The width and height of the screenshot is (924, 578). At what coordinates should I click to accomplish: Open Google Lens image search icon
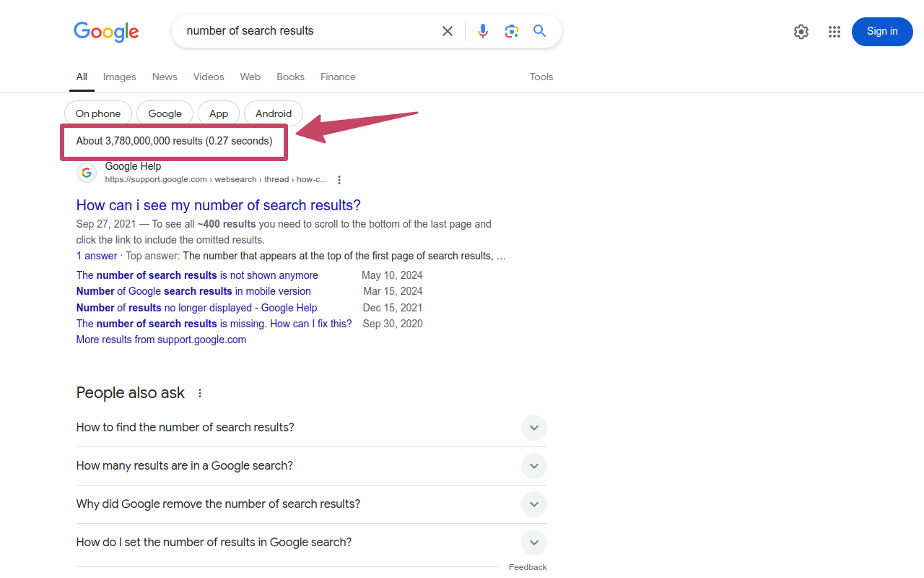[512, 31]
